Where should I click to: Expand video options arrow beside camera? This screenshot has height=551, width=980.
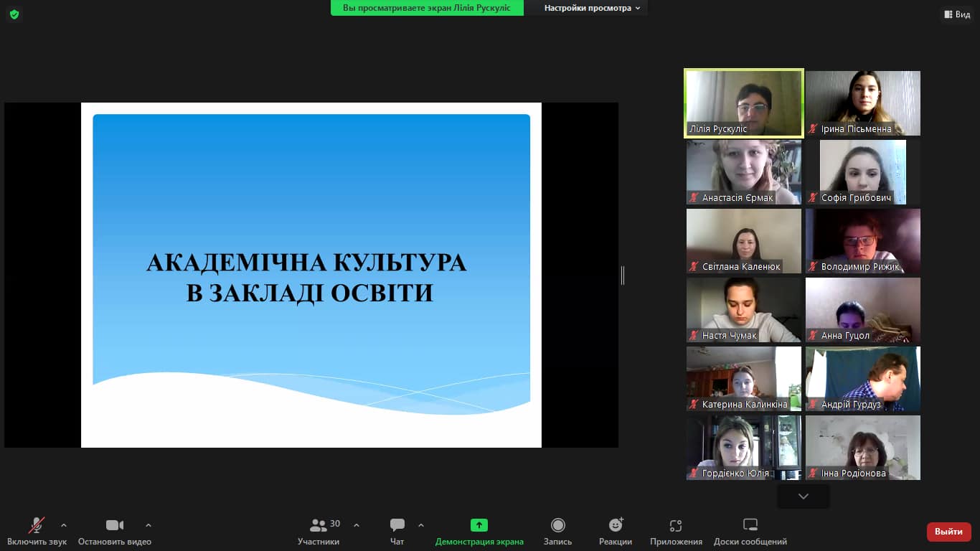(x=149, y=525)
